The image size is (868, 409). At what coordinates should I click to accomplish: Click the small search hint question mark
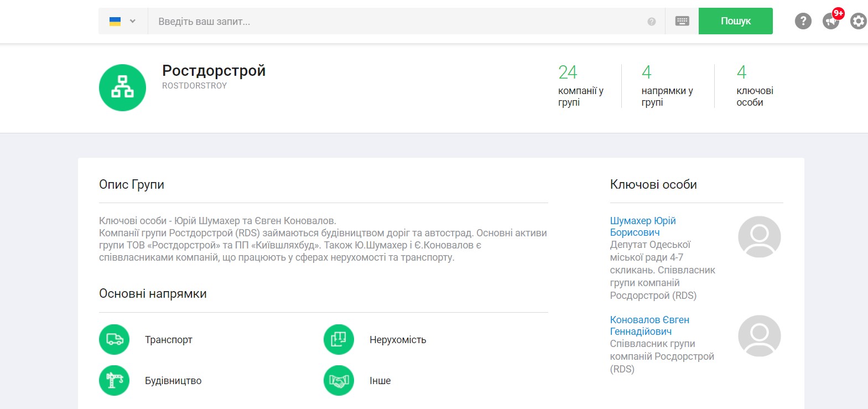(x=651, y=22)
